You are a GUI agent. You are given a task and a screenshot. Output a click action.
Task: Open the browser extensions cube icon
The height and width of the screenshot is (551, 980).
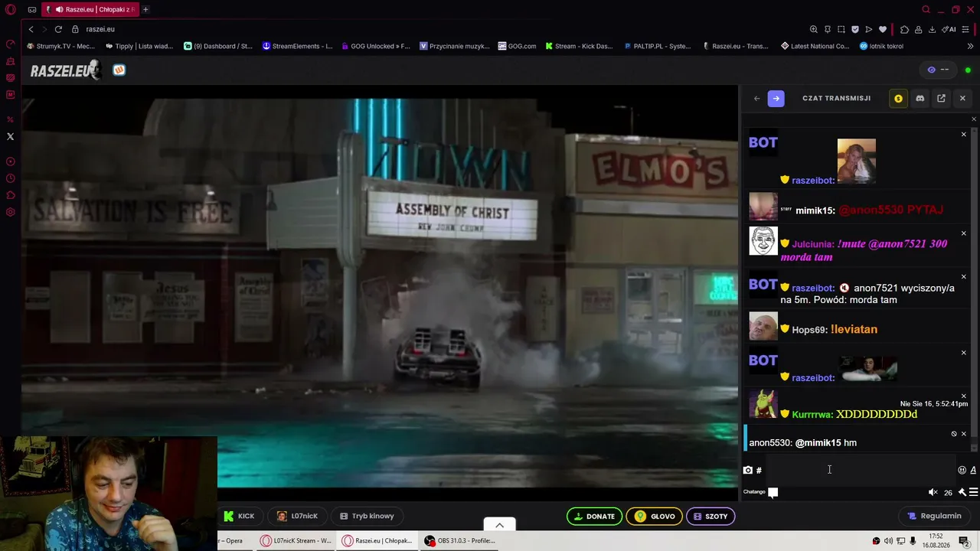(904, 29)
